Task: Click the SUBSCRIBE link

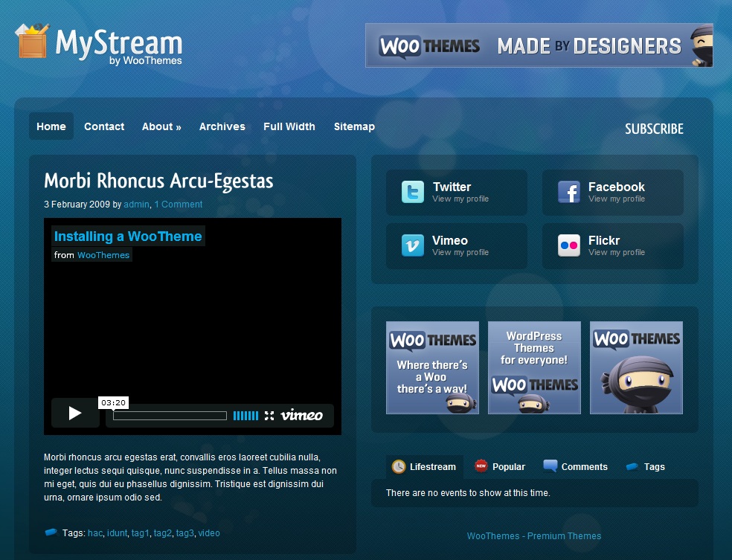Action: pos(654,129)
